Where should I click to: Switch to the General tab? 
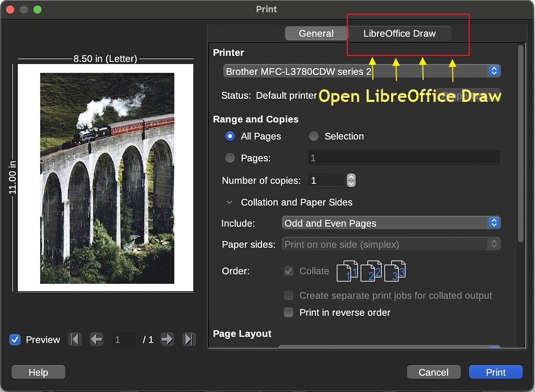(316, 33)
